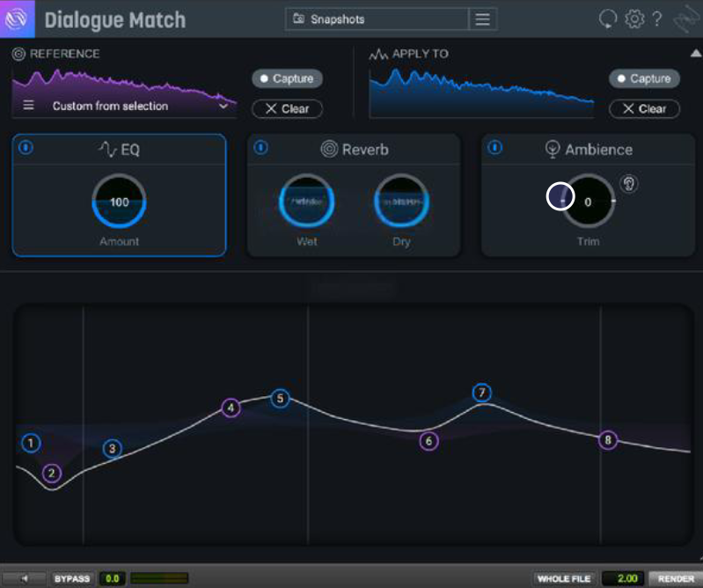This screenshot has height=588, width=703.
Task: Click the EQ Amount knob
Action: coord(120,202)
